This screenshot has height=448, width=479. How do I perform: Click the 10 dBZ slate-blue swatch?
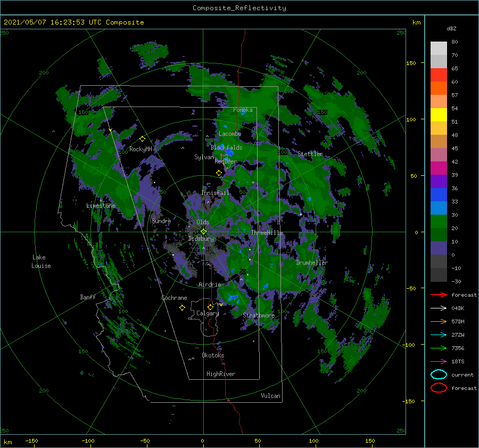(x=439, y=248)
